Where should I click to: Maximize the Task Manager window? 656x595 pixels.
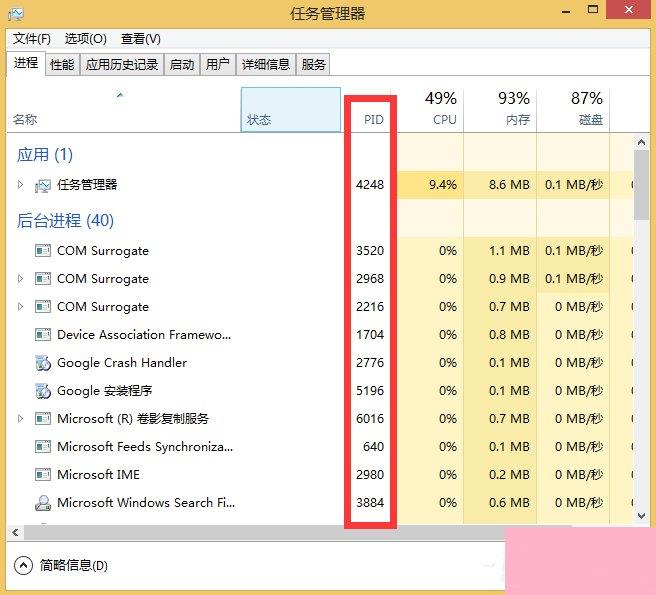point(593,9)
